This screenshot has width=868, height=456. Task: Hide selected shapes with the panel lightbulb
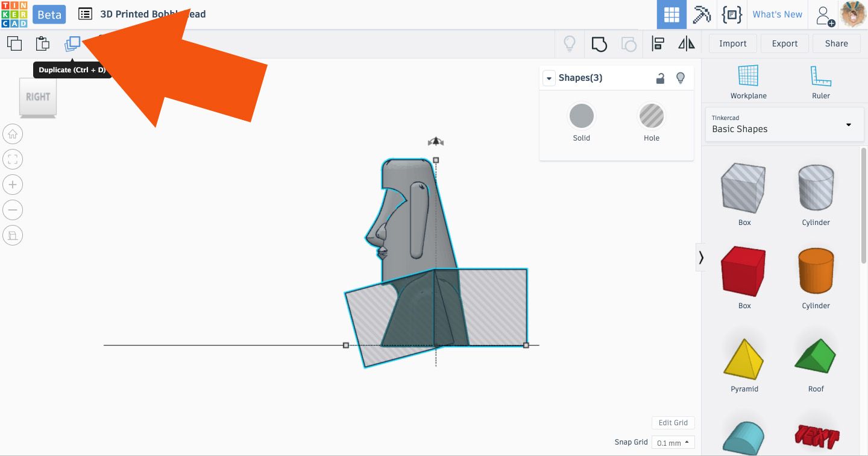pyautogui.click(x=681, y=78)
